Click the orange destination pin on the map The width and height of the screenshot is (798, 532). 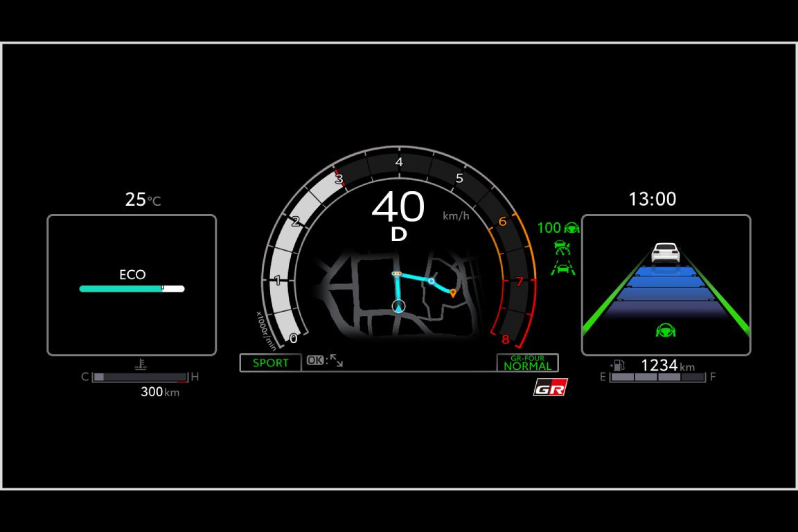coord(452,292)
